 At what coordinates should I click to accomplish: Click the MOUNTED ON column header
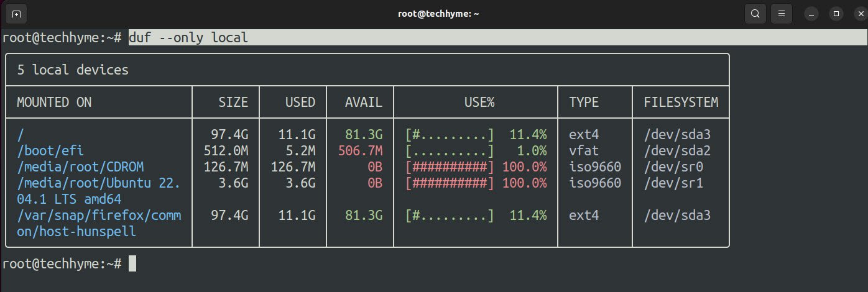tap(54, 103)
